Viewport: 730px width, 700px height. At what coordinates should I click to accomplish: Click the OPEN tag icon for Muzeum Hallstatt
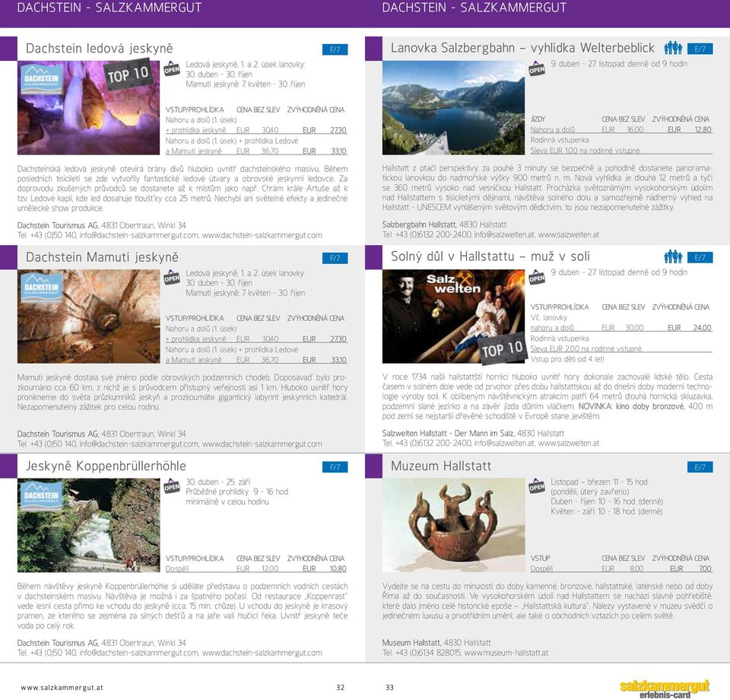536,486
